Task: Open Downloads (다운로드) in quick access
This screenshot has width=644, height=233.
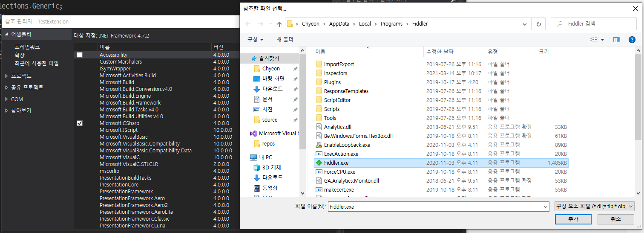Action: tap(272, 89)
